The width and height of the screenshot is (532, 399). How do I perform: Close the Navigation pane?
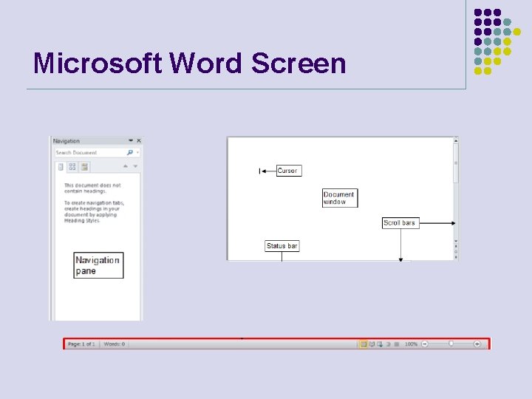pyautogui.click(x=139, y=140)
